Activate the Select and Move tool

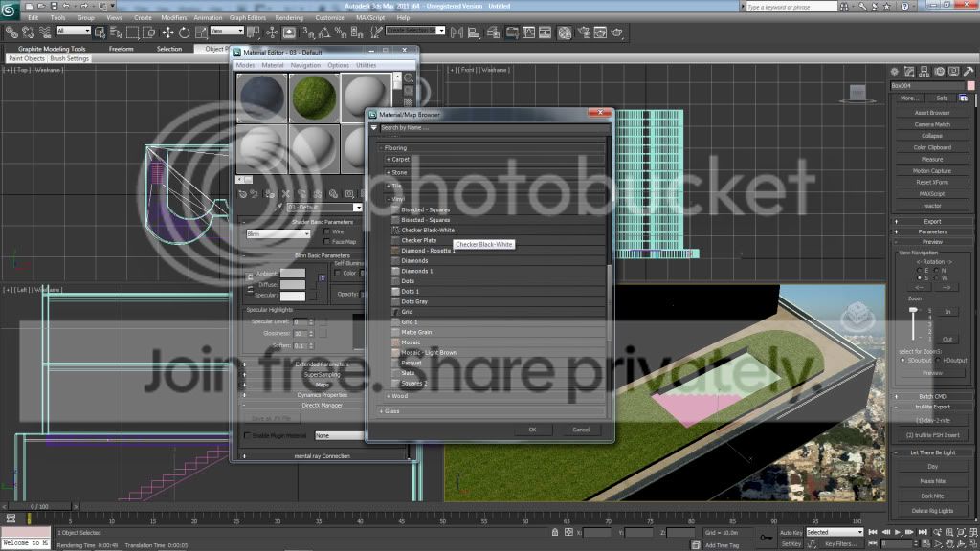click(167, 33)
